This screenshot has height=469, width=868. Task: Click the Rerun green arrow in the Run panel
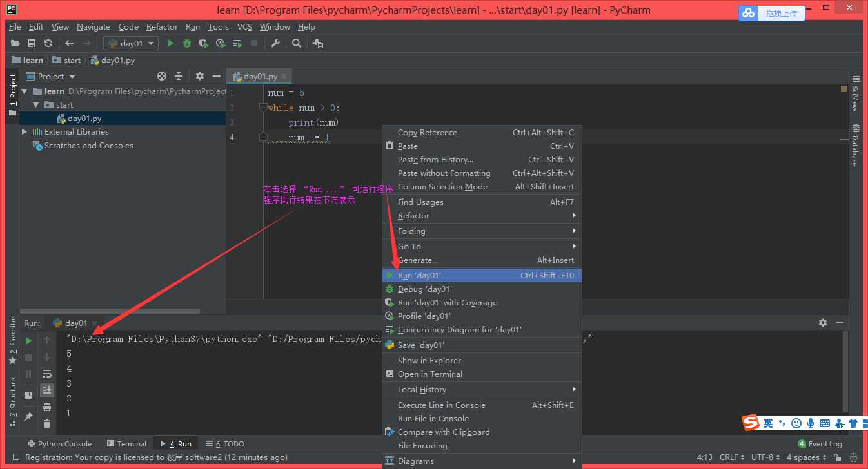(x=28, y=340)
